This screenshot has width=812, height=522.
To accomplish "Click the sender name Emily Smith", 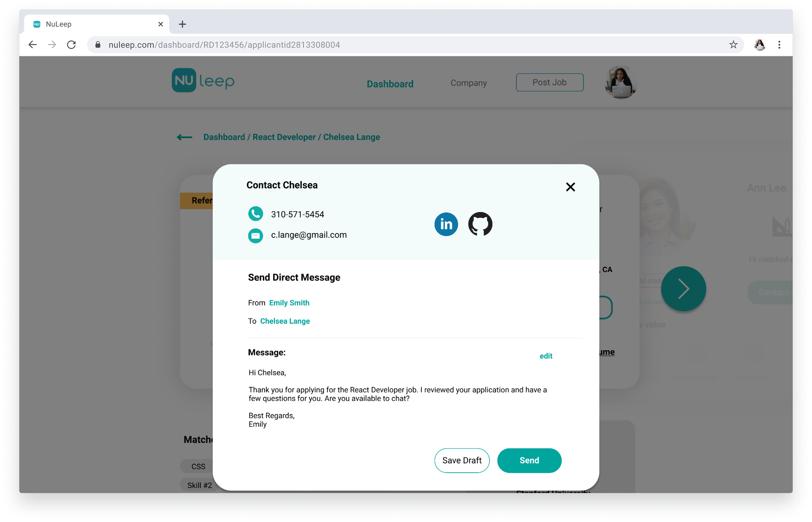I will coord(289,303).
